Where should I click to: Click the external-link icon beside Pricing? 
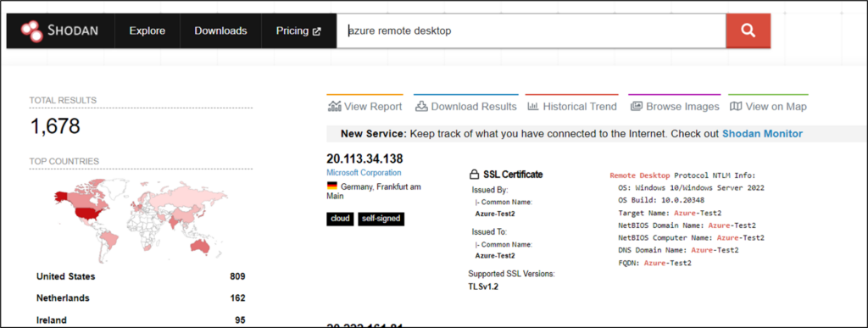[317, 31]
